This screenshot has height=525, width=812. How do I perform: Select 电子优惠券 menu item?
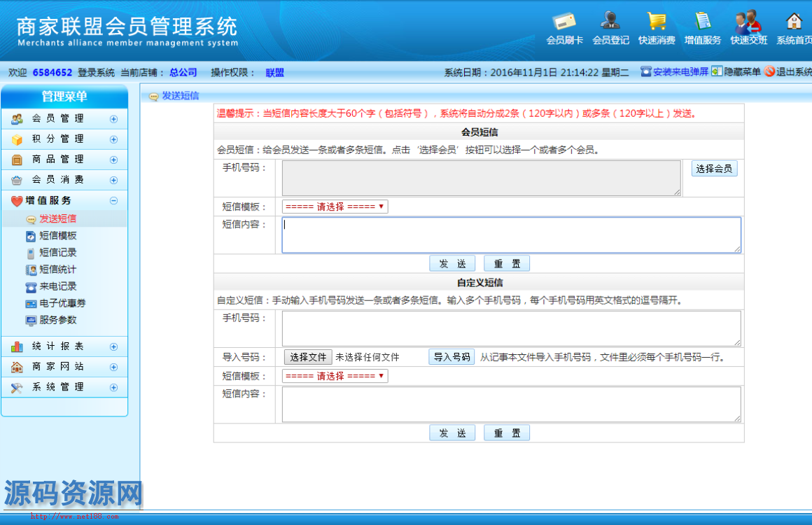pyautogui.click(x=63, y=303)
